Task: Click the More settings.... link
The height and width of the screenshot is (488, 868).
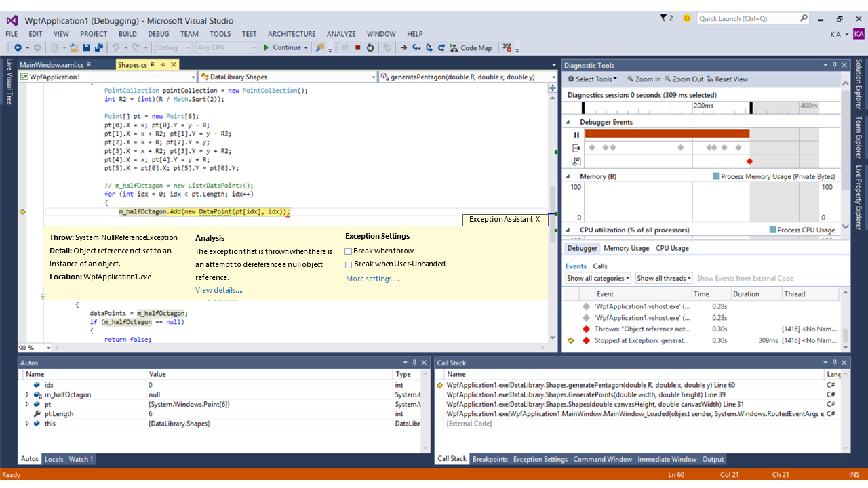Action: pos(372,279)
